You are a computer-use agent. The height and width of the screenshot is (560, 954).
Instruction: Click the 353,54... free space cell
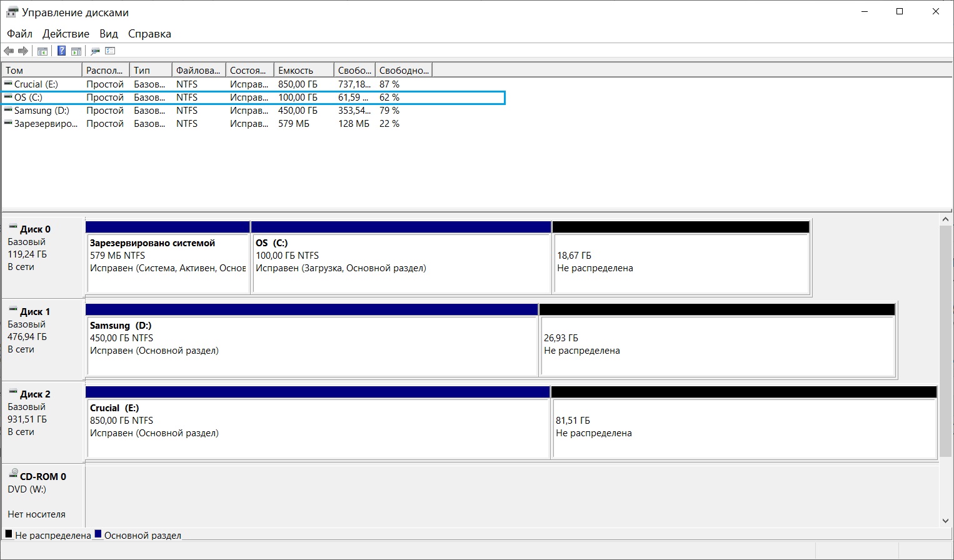(354, 111)
